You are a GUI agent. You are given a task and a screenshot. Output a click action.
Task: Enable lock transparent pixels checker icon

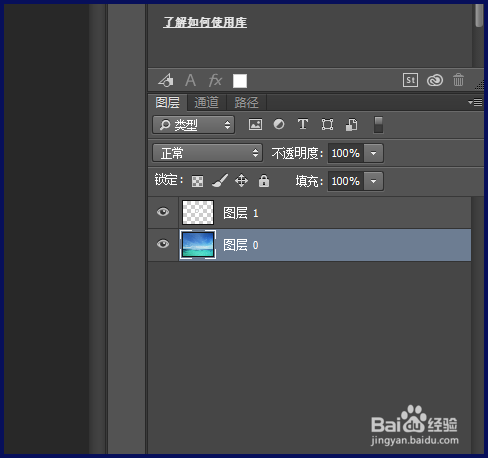click(x=197, y=181)
